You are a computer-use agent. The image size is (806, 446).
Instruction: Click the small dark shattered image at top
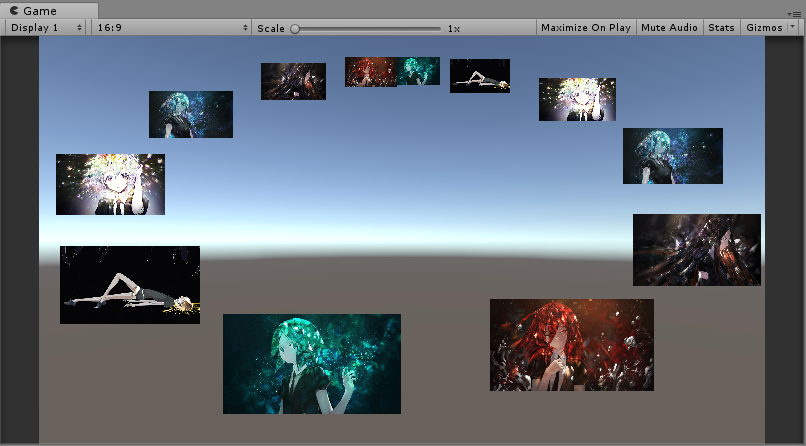point(293,81)
